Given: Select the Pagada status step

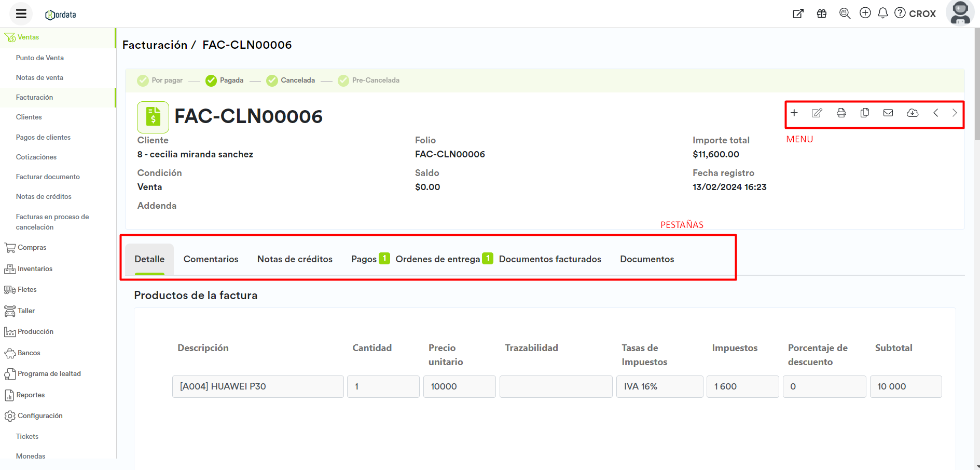Looking at the screenshot, I should [225, 80].
